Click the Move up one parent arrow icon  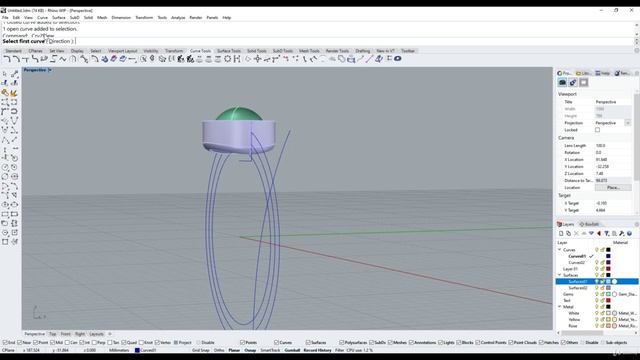599,233
